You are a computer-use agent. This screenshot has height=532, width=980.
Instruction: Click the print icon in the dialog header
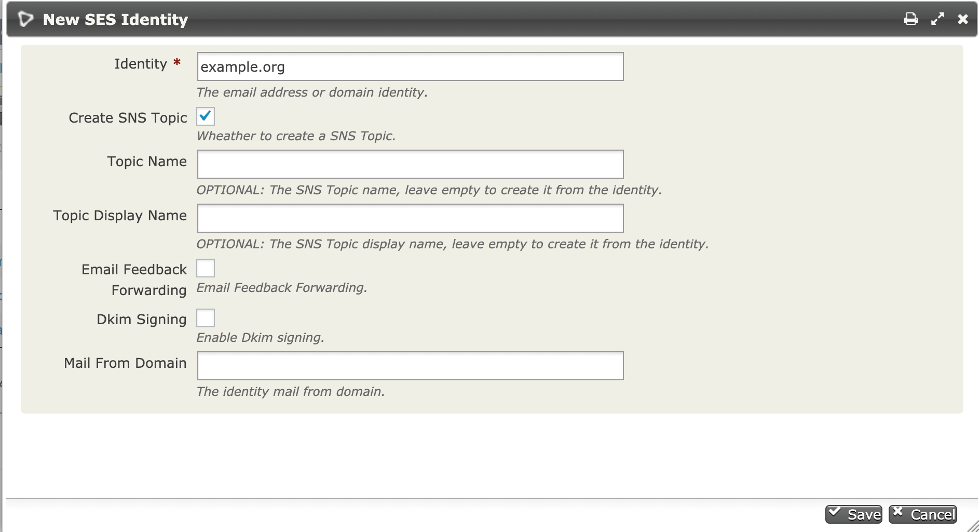tap(910, 19)
